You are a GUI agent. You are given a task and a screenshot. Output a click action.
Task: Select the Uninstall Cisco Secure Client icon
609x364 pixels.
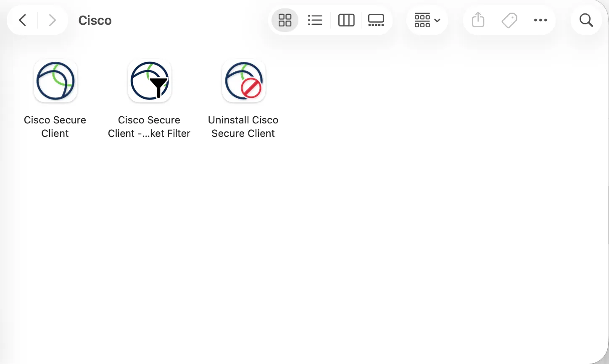point(244,81)
